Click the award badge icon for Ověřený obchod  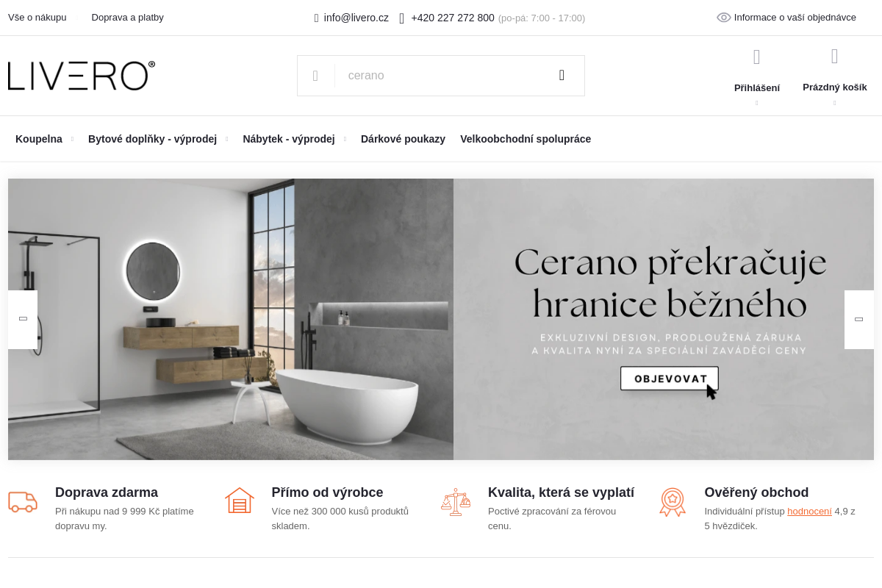click(673, 502)
